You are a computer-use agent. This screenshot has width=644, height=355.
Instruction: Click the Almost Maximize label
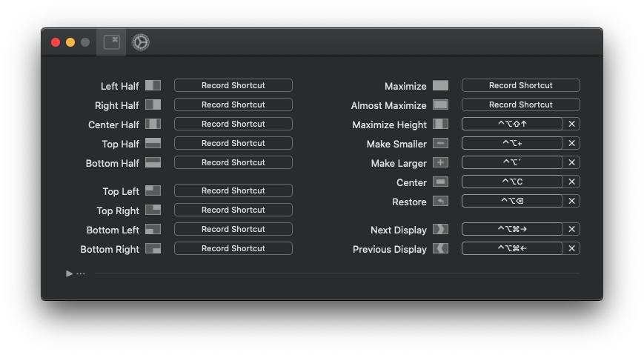388,105
